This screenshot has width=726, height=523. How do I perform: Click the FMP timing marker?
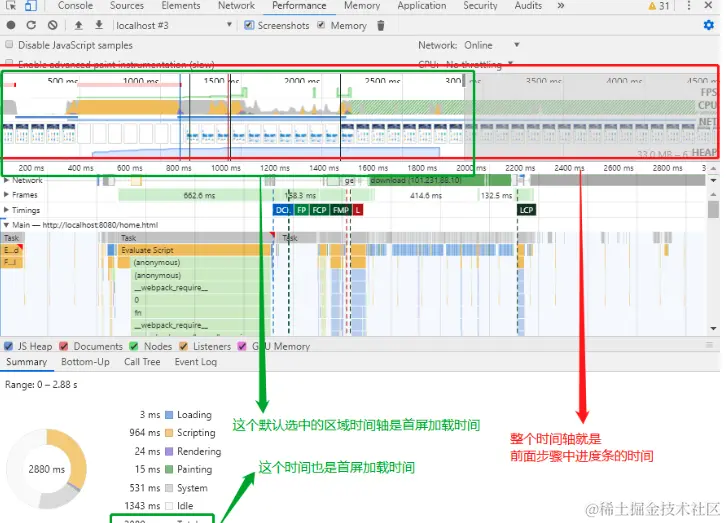341,210
